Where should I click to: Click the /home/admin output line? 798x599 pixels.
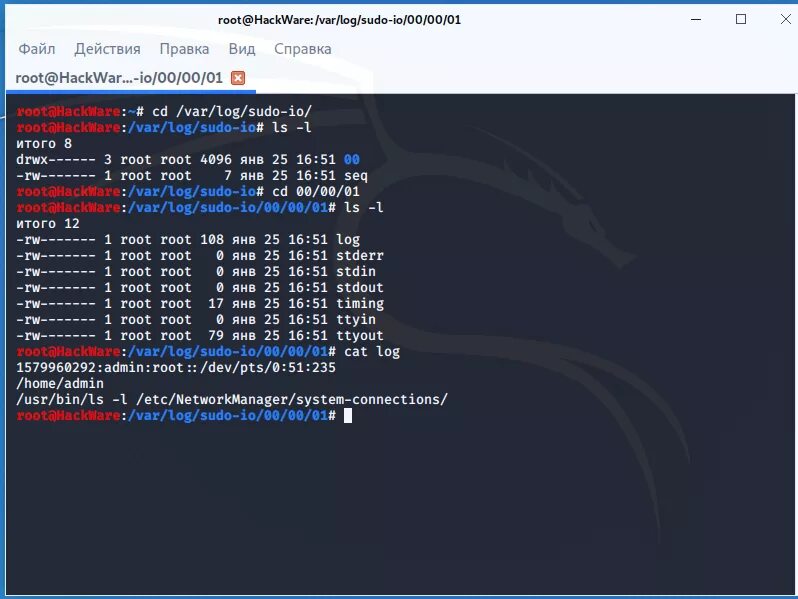click(x=60, y=384)
